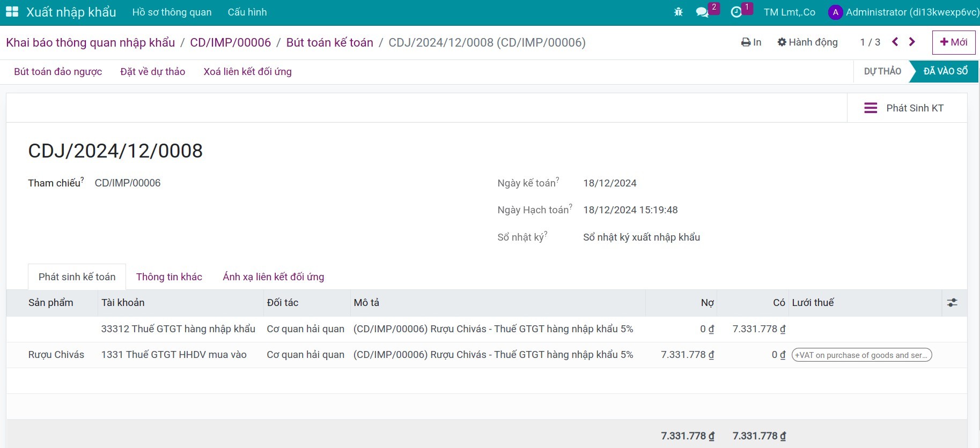Click the Bút toán đảo ngược button

58,72
